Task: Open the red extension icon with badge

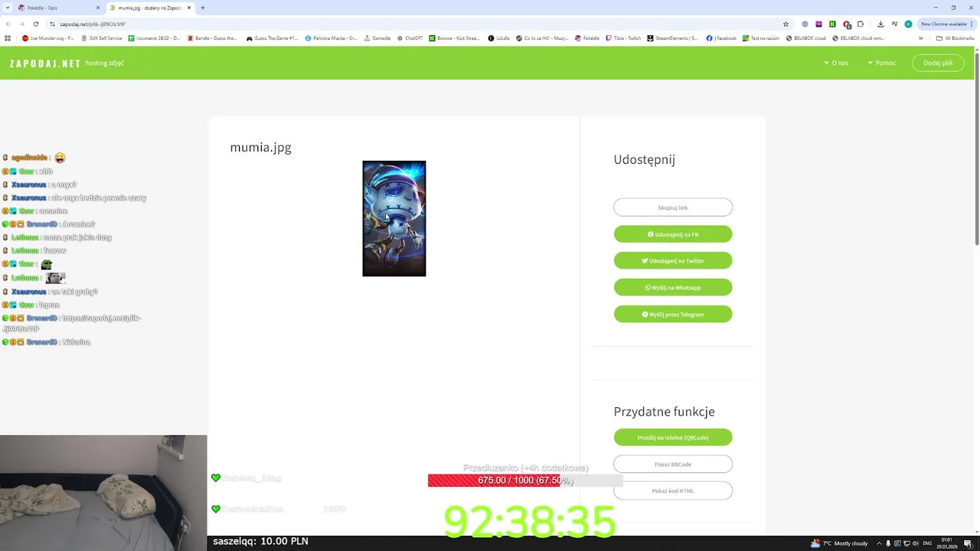Action: [x=847, y=24]
